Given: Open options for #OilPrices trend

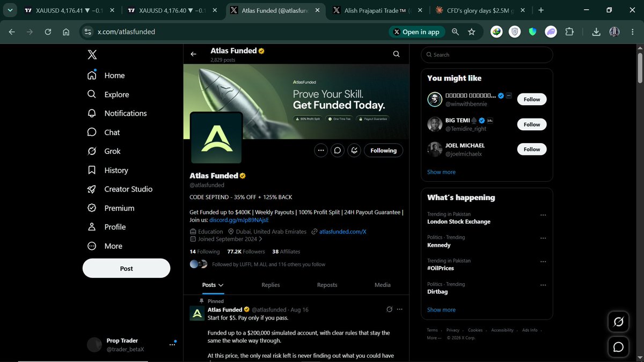Looking at the screenshot, I should (543, 261).
